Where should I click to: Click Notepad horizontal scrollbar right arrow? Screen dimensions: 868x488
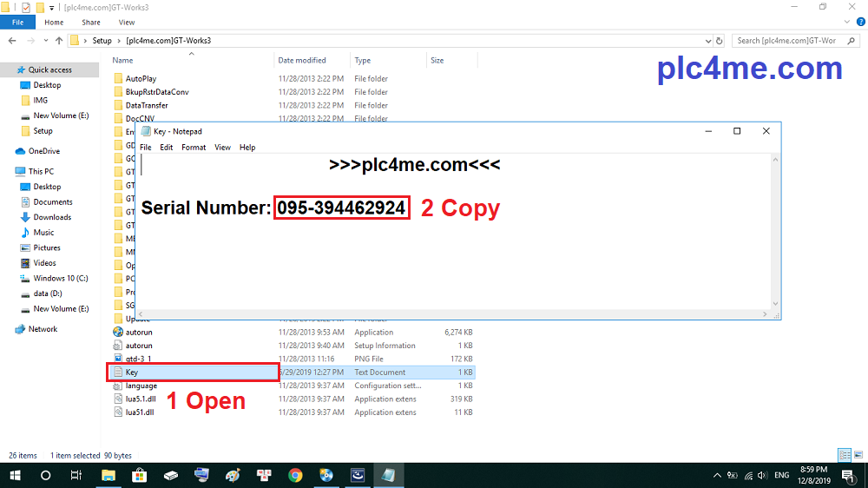pyautogui.click(x=765, y=314)
